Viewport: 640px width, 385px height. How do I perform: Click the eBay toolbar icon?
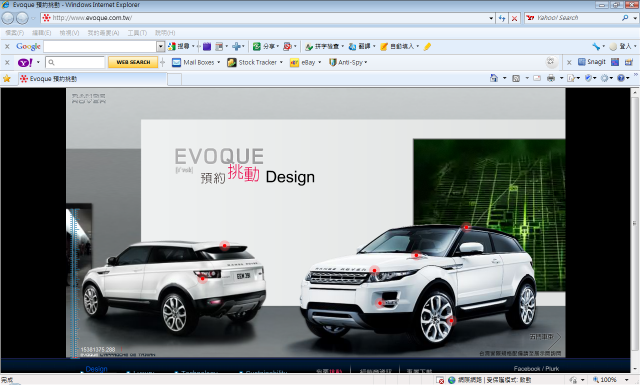(294, 62)
